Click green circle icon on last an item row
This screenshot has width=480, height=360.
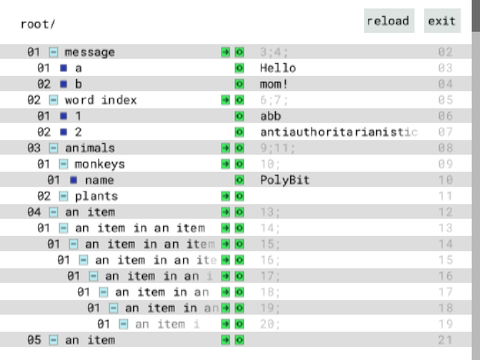(x=239, y=340)
